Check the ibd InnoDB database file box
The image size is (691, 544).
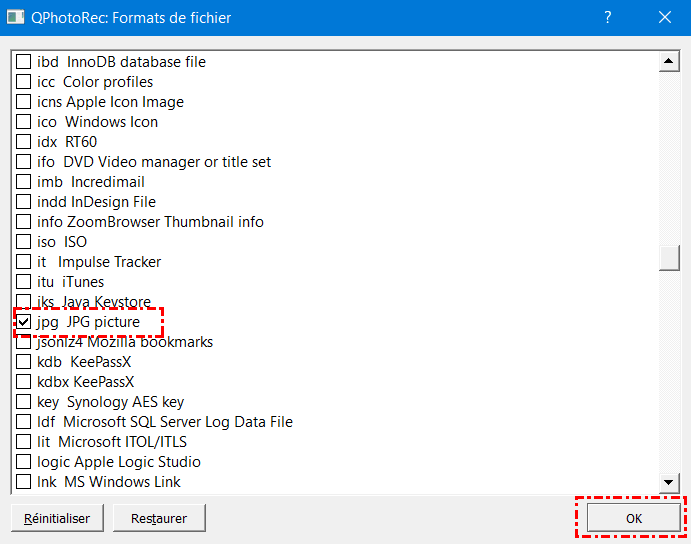click(24, 62)
